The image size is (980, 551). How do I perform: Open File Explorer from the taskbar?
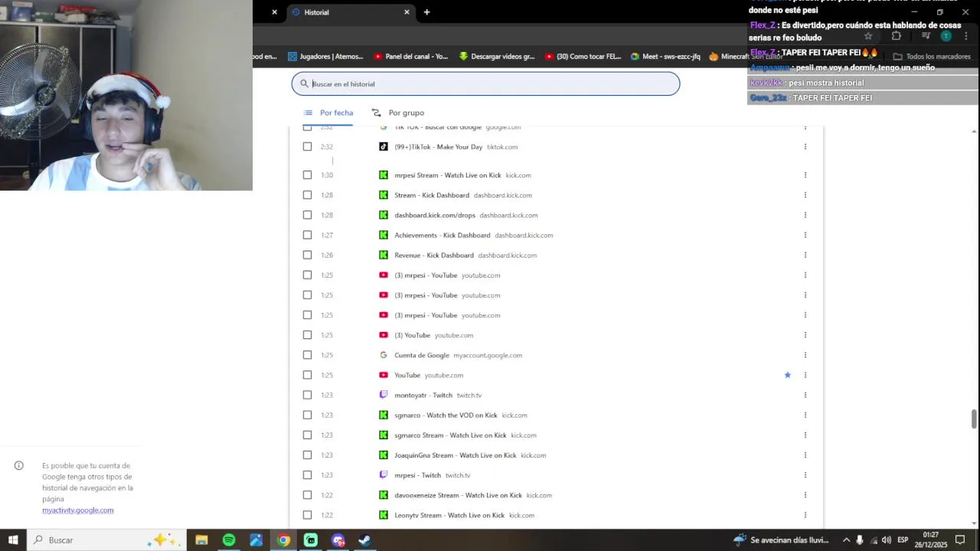201,540
